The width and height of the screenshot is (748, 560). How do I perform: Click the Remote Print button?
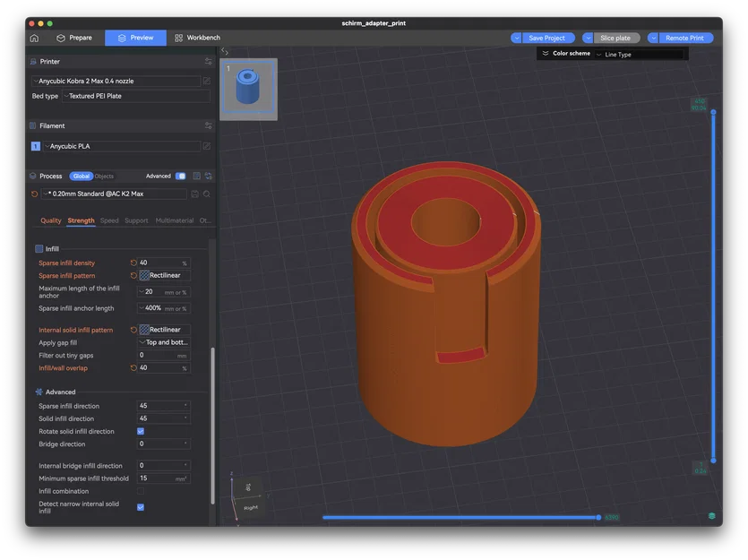(x=684, y=39)
